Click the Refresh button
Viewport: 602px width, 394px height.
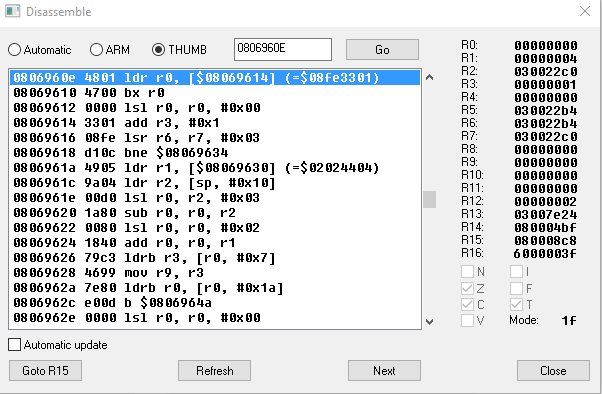[x=214, y=371]
